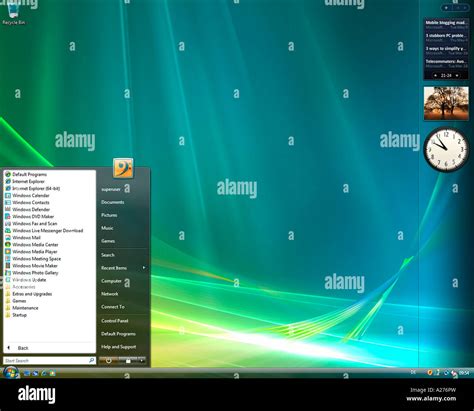Expand the Maintenance folder
Screen dimensions: 474x411
(x=22, y=308)
